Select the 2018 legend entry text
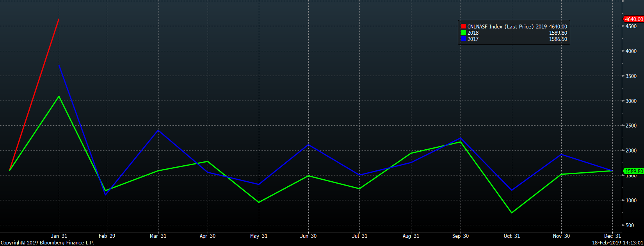The width and height of the screenshot is (644, 246). (x=473, y=33)
